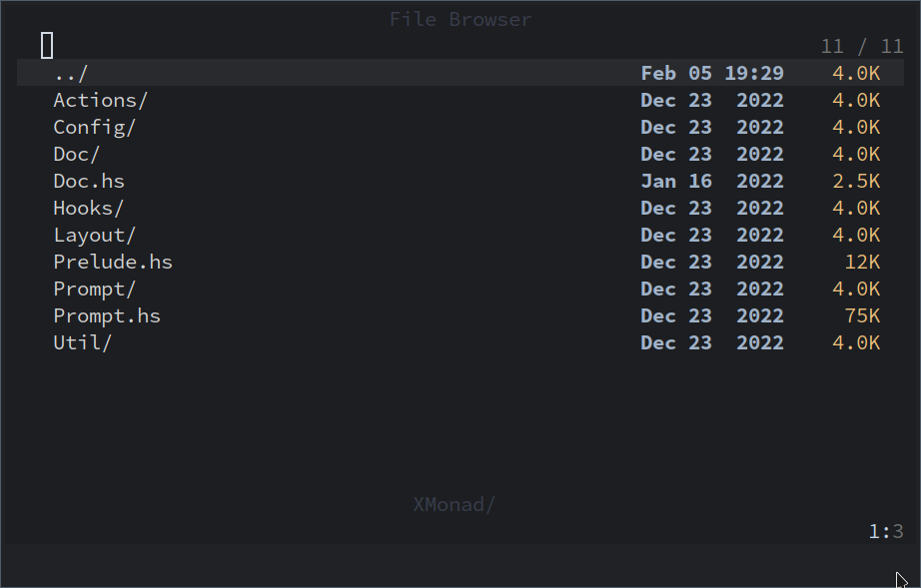Select the Prompt.hs file
This screenshot has height=588, width=921.
[106, 315]
